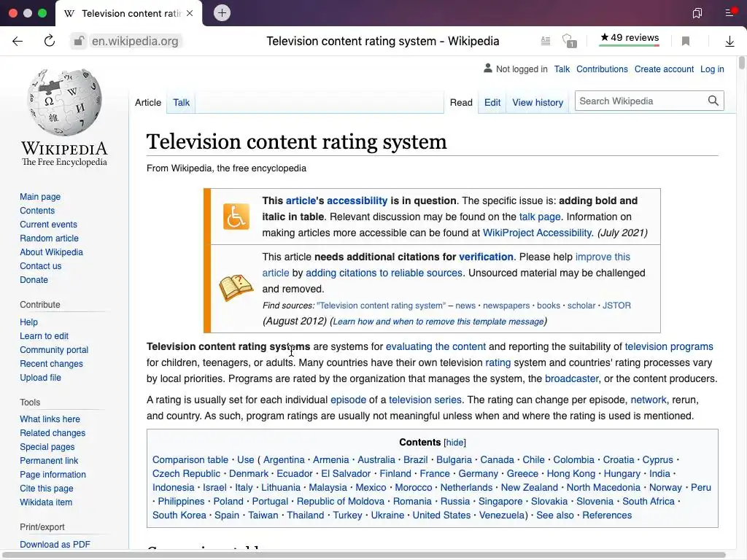Open reader view icon in toolbar
The height and width of the screenshot is (560, 747).
coord(546,42)
